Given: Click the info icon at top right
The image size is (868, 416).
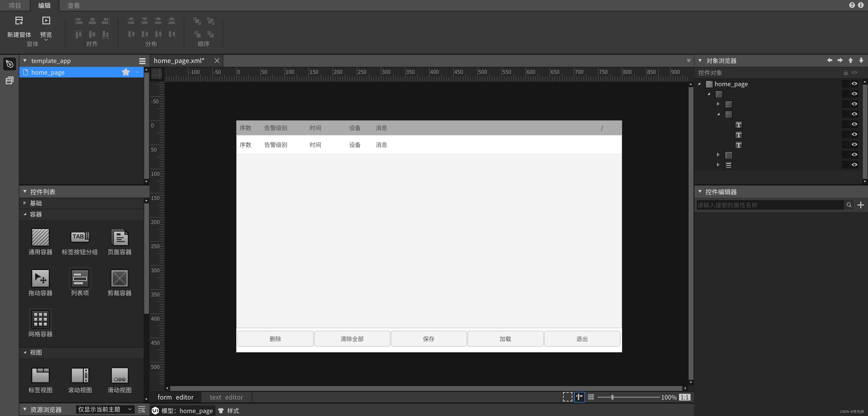Looking at the screenshot, I should tap(861, 5).
